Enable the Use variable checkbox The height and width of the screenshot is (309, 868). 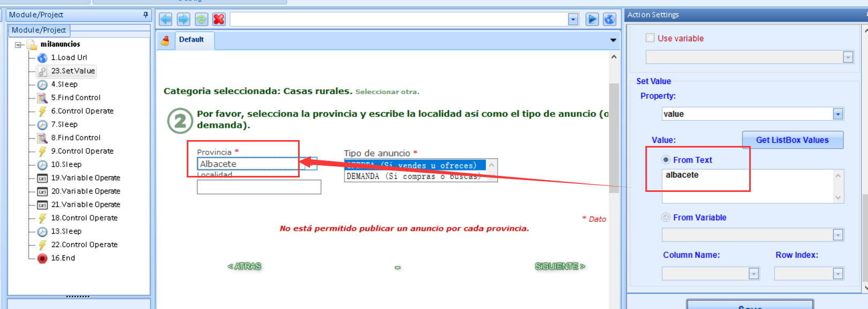650,38
